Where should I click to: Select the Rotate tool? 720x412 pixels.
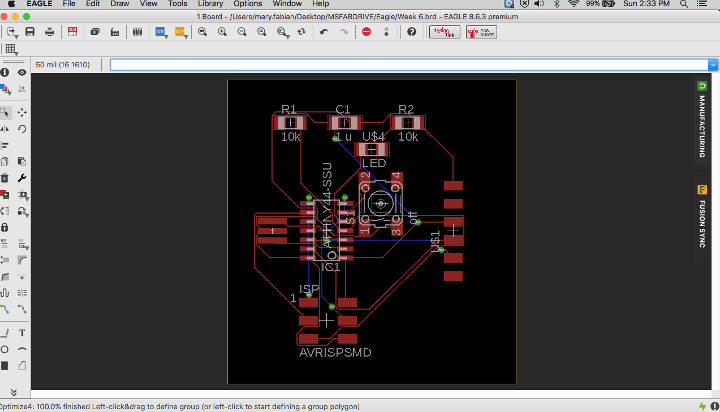22,129
